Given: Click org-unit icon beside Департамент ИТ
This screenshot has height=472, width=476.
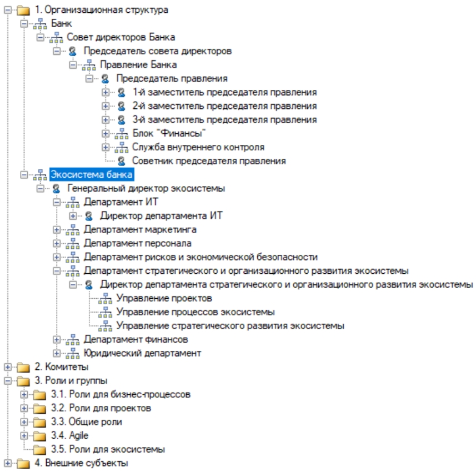Looking at the screenshot, I should pos(73,202).
